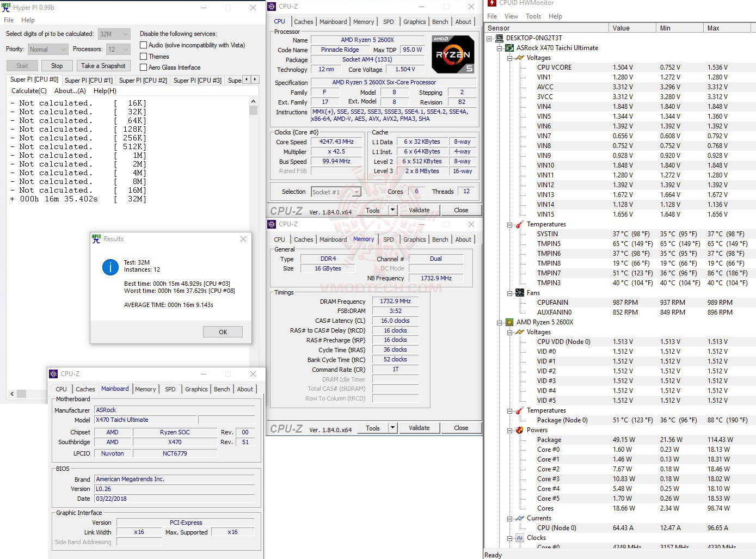Open the pi digits 32M dropdown
This screenshot has width=756, height=559.
114,34
